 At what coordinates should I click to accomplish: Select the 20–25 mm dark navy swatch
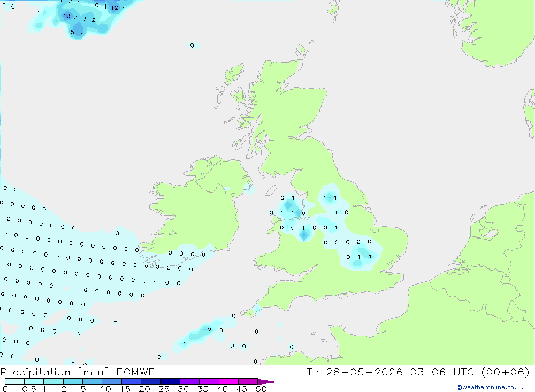150,381
